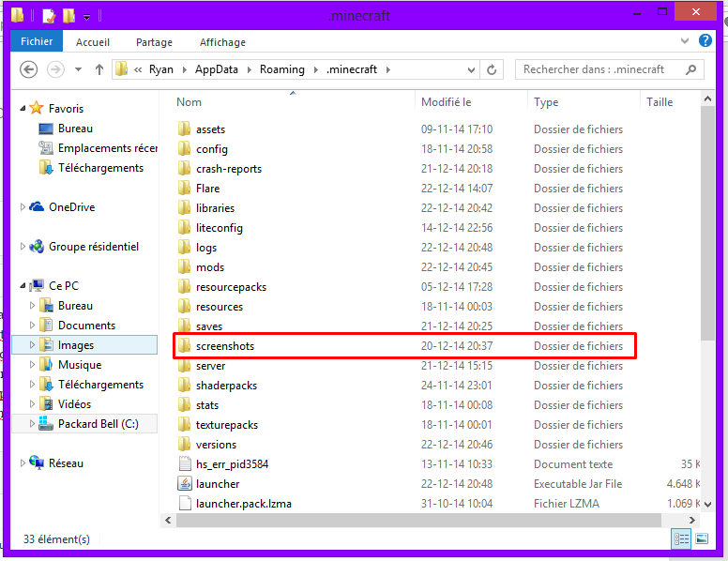Click the AppData breadcrumb segment
728x561 pixels.
pyautogui.click(x=217, y=69)
